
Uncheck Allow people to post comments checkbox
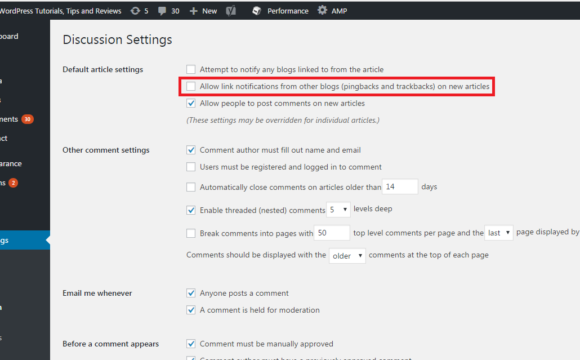(x=191, y=103)
